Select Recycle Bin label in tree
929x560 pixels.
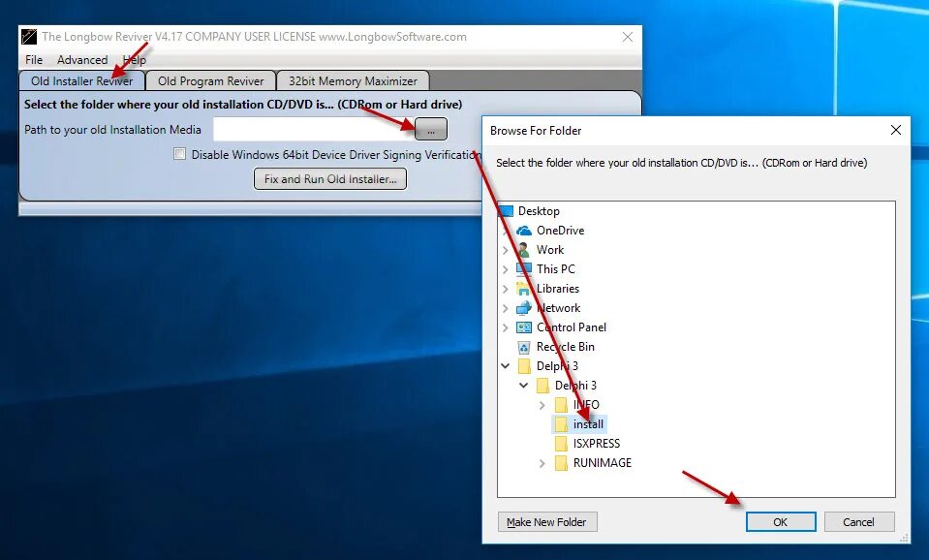(x=565, y=347)
